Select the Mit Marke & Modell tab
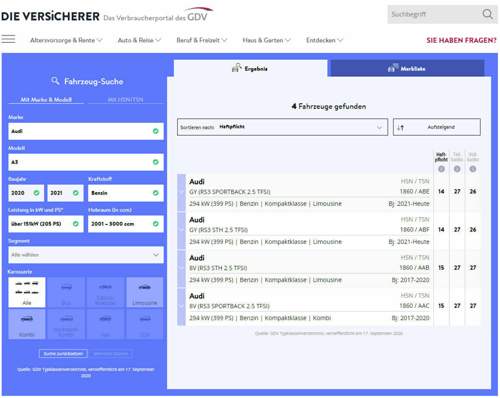Viewport: 500px width, 398px height. coord(46,100)
